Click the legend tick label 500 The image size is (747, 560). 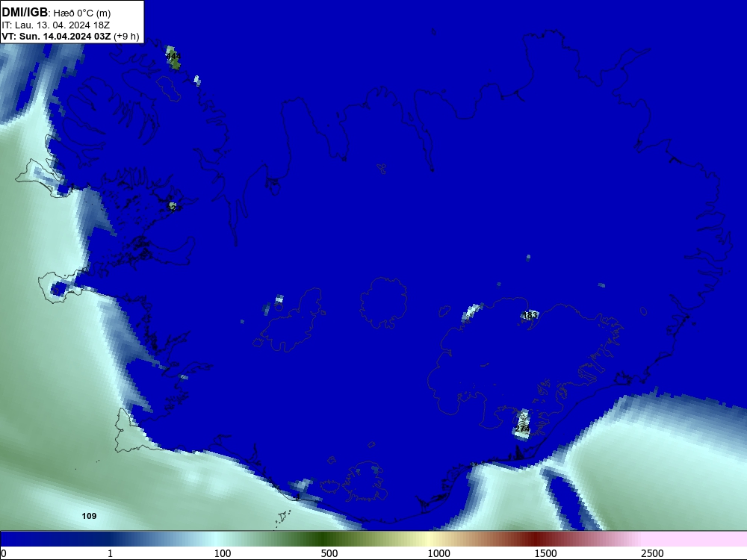pyautogui.click(x=329, y=553)
